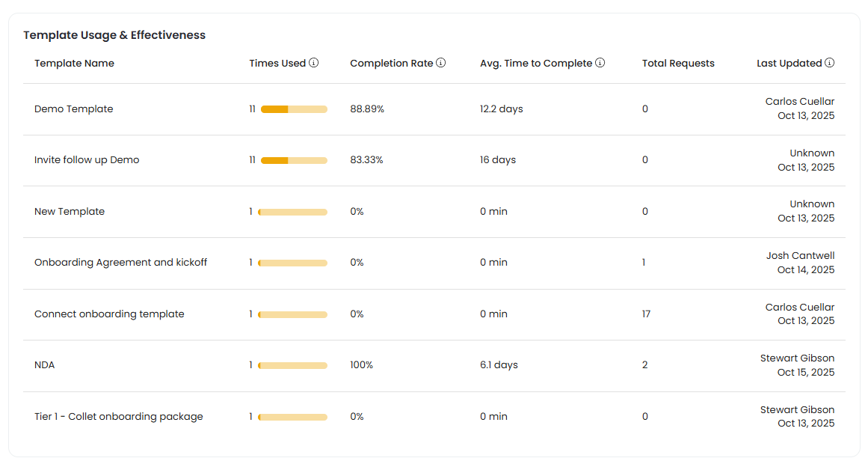This screenshot has width=868, height=464.
Task: Open Tier 1 - Collet onboarding package
Action: (x=119, y=417)
